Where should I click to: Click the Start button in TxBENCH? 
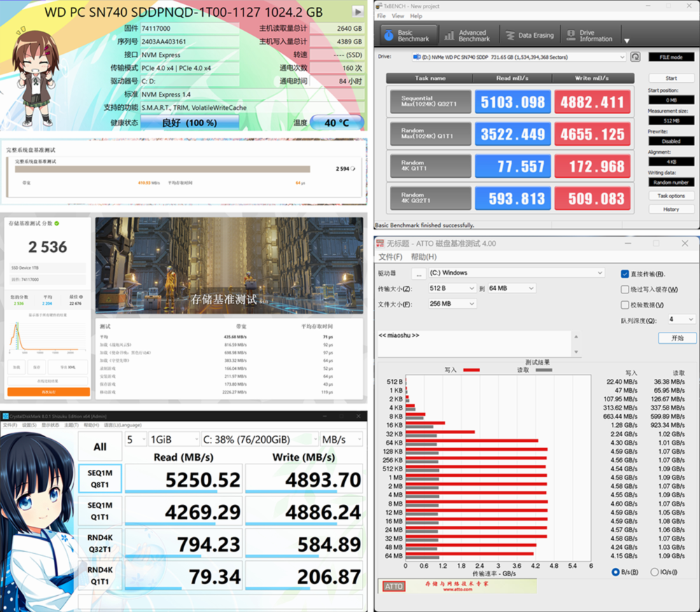(x=671, y=78)
